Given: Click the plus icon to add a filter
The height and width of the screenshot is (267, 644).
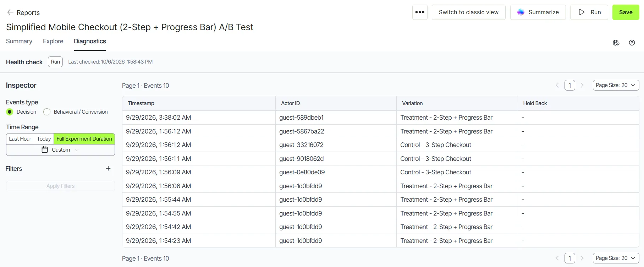Looking at the screenshot, I should [108, 168].
